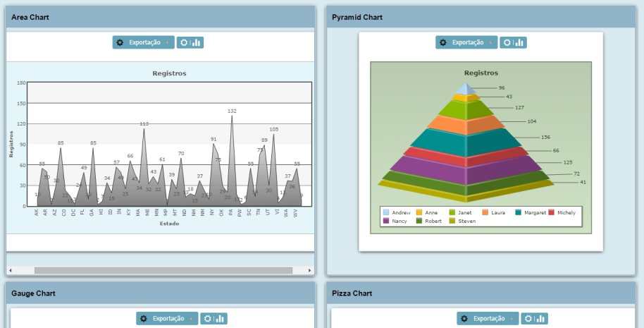Click the Area Chart horizontal scrollbar thumb
Screen dimensions: 644x328
pyautogui.click(x=163, y=270)
